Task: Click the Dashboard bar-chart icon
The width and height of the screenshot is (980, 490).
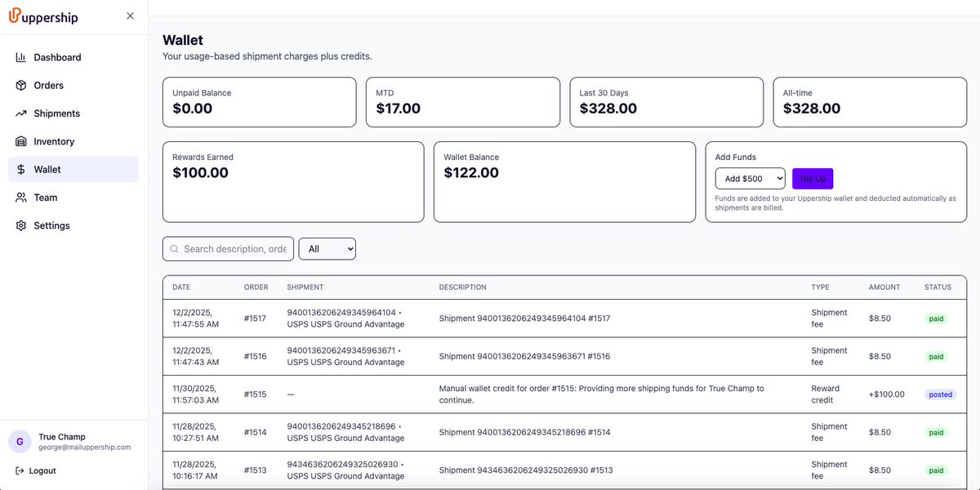Action: click(x=21, y=57)
